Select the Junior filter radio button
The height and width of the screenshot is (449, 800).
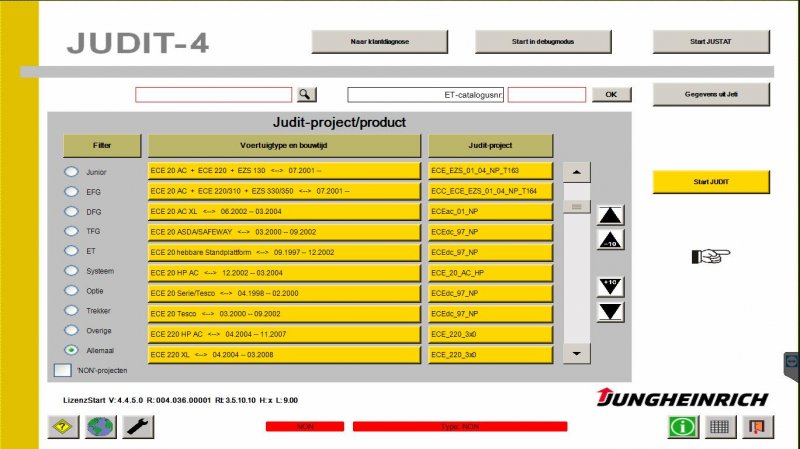point(71,171)
